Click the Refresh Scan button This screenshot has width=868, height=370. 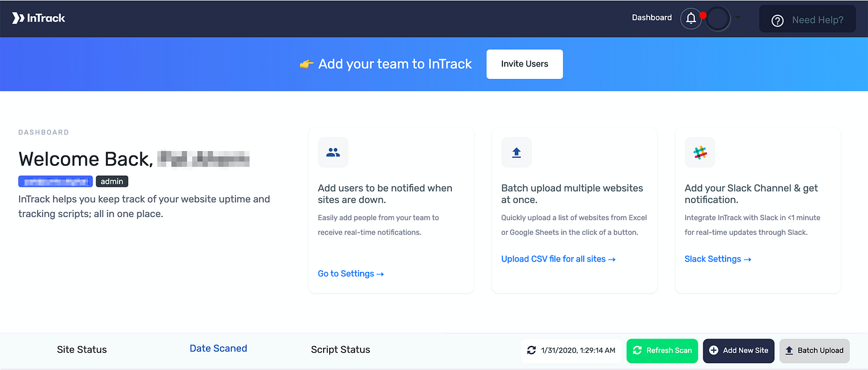tap(662, 350)
